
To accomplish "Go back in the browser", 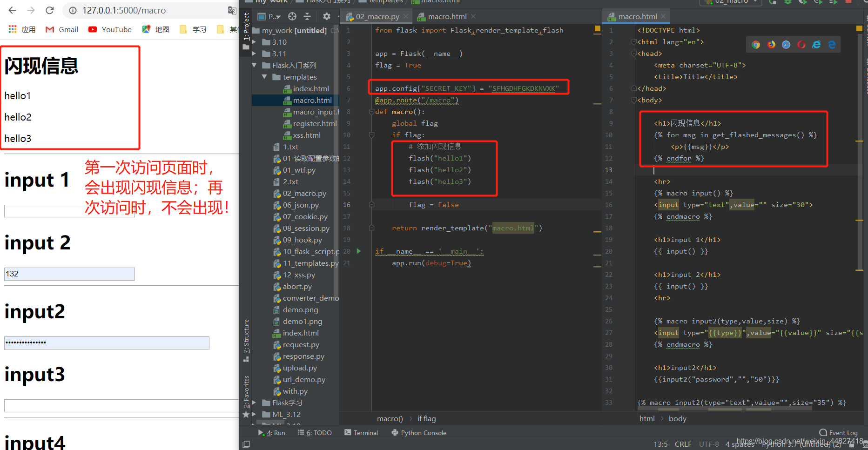I will point(13,10).
